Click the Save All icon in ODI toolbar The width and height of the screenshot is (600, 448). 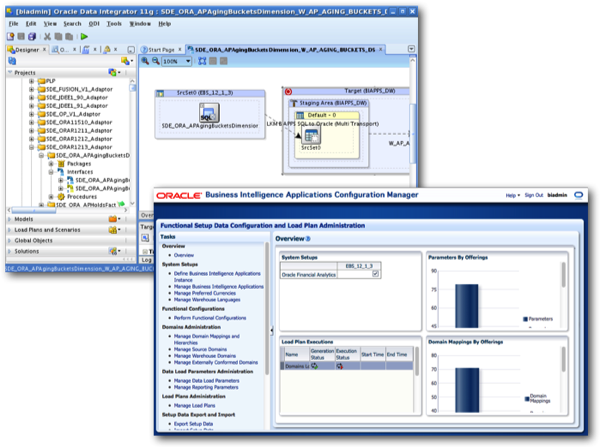(x=32, y=36)
